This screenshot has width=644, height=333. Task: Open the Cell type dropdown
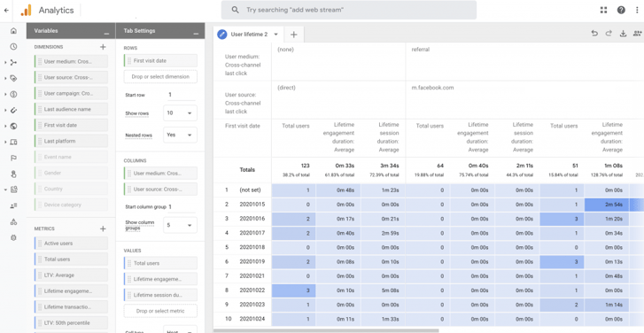[180, 329]
